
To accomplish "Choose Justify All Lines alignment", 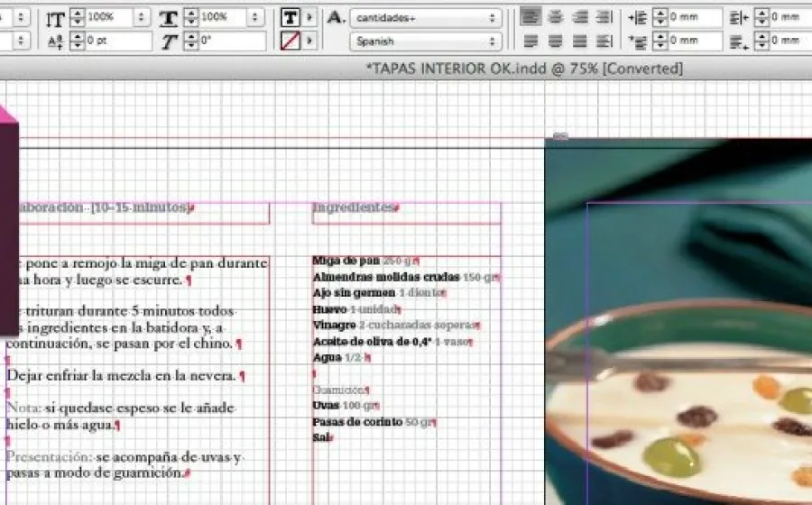I will pyautogui.click(x=579, y=41).
